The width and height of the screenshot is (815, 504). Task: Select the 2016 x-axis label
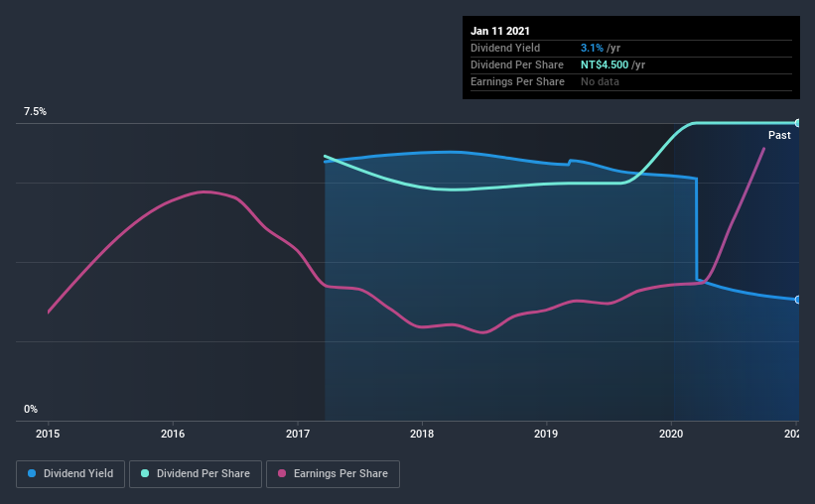(173, 434)
